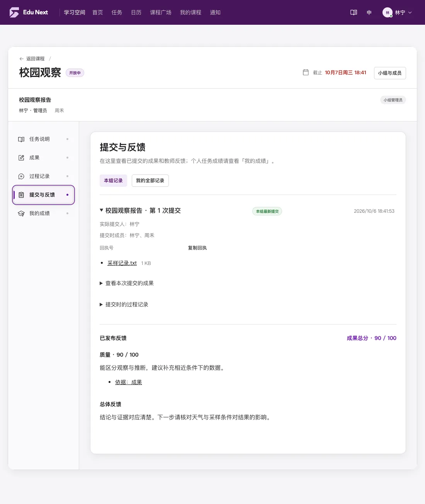Image resolution: width=425 pixels, height=504 pixels.
Task: Click the 本组最新提交 badge
Action: point(267,211)
